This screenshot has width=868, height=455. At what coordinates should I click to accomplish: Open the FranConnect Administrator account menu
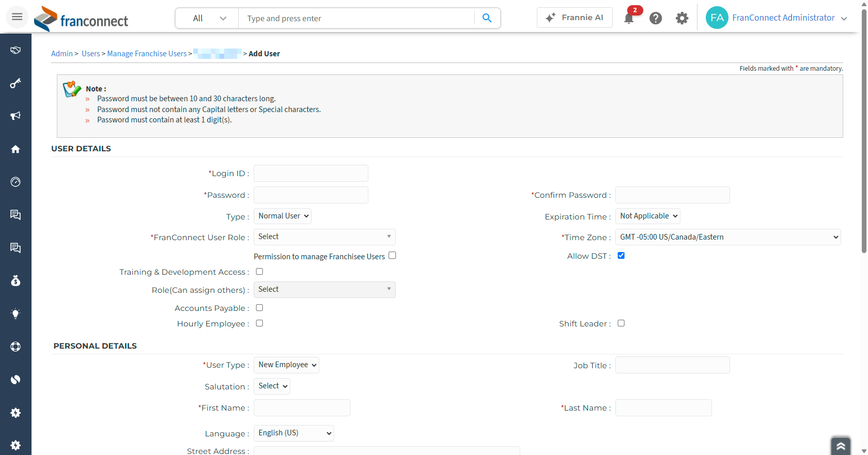point(777,18)
